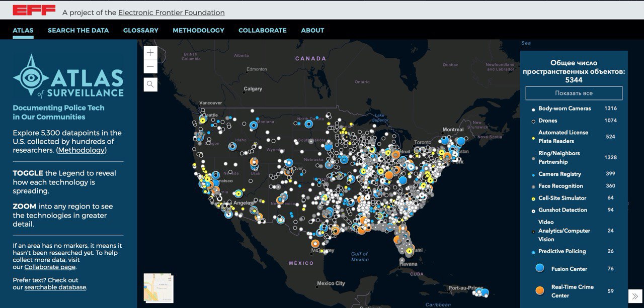Screen dimensions: 644x308
Task: Toggle the Camera Registry legend layer
Action: tap(559, 174)
